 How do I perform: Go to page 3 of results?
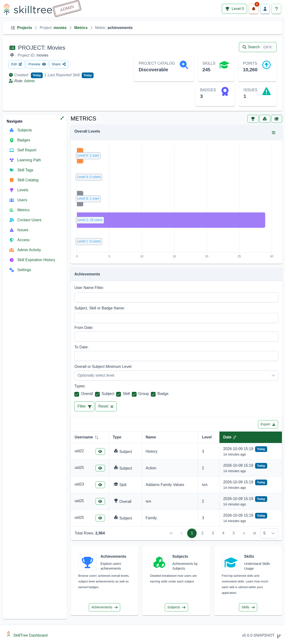pyautogui.click(x=213, y=533)
